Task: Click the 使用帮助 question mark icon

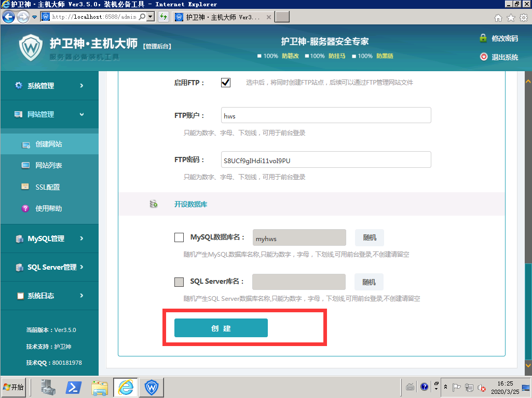Action: click(x=25, y=208)
